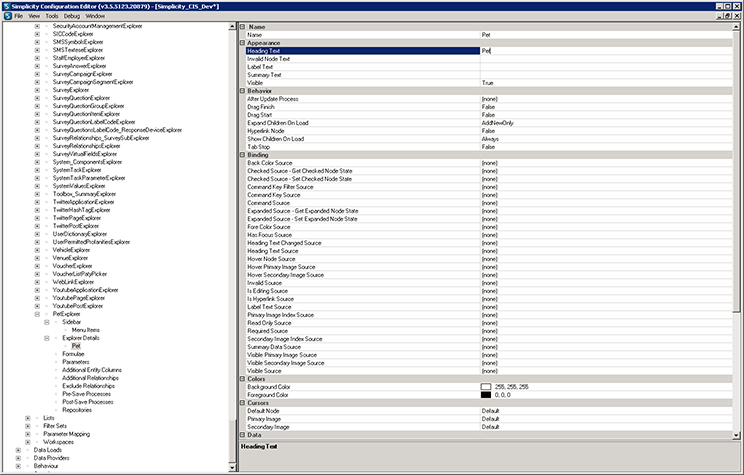Collapse the Explorer Details node
744x475 pixels.
pos(49,338)
